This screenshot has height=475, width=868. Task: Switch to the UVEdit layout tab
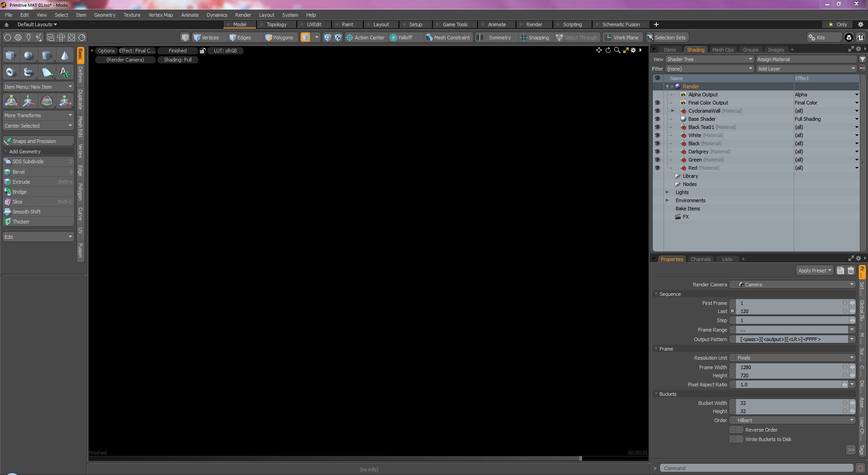coord(314,24)
